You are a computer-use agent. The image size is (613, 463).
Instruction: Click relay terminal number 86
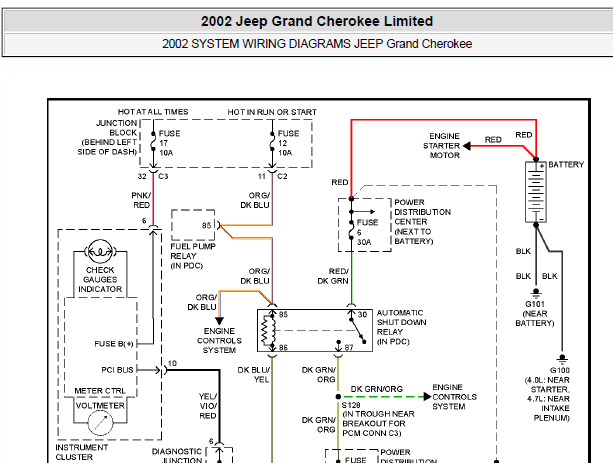tap(283, 347)
